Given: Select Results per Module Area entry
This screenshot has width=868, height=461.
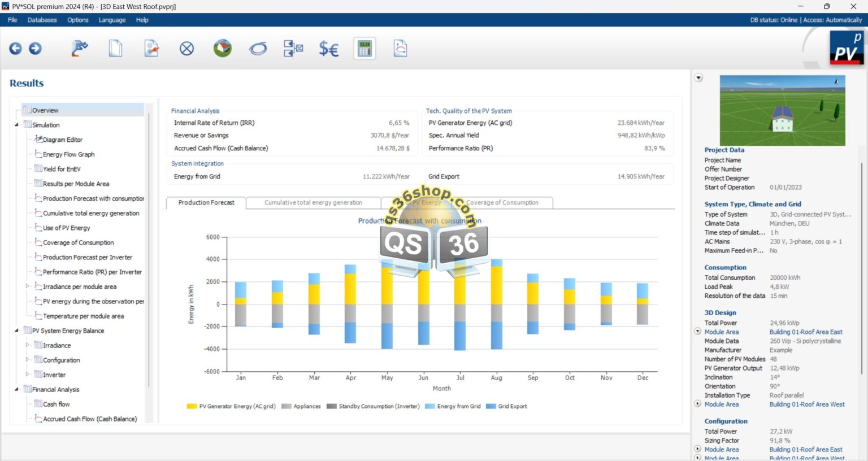Looking at the screenshot, I should (x=76, y=184).
